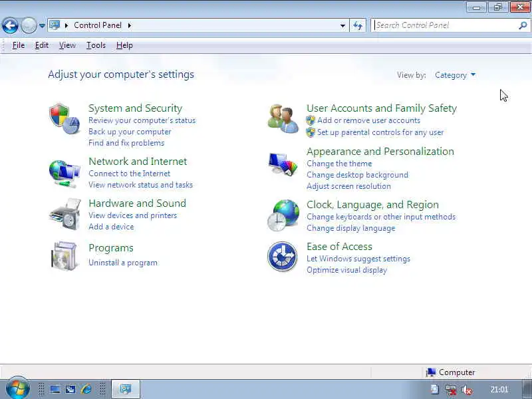The height and width of the screenshot is (399, 532).
Task: Click the search magnifier icon
Action: pyautogui.click(x=523, y=25)
